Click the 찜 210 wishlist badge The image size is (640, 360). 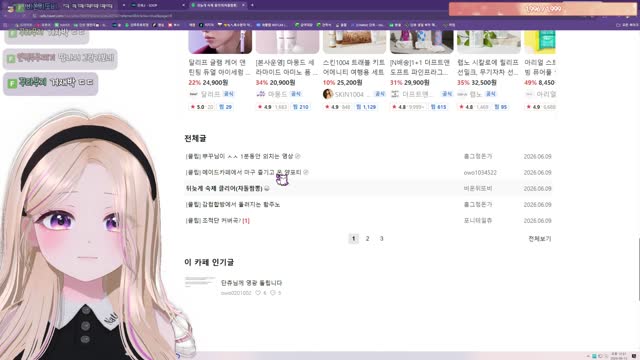[x=300, y=107]
